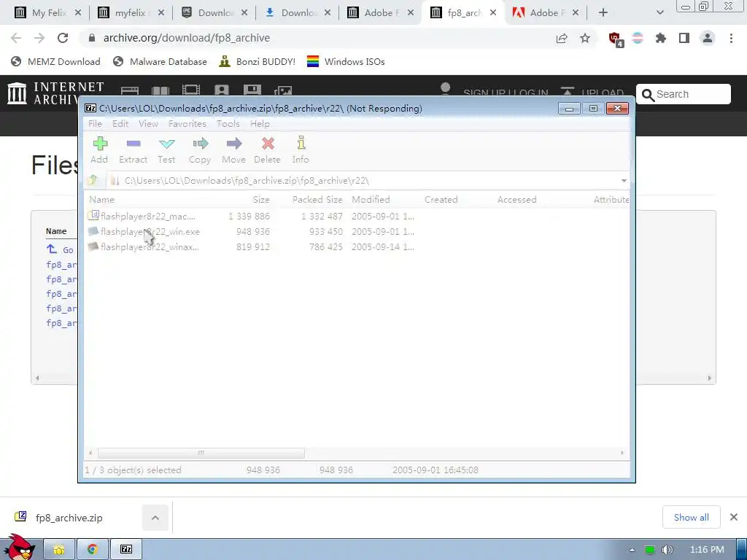
Task: Reload the archive.org page
Action: coord(63,38)
